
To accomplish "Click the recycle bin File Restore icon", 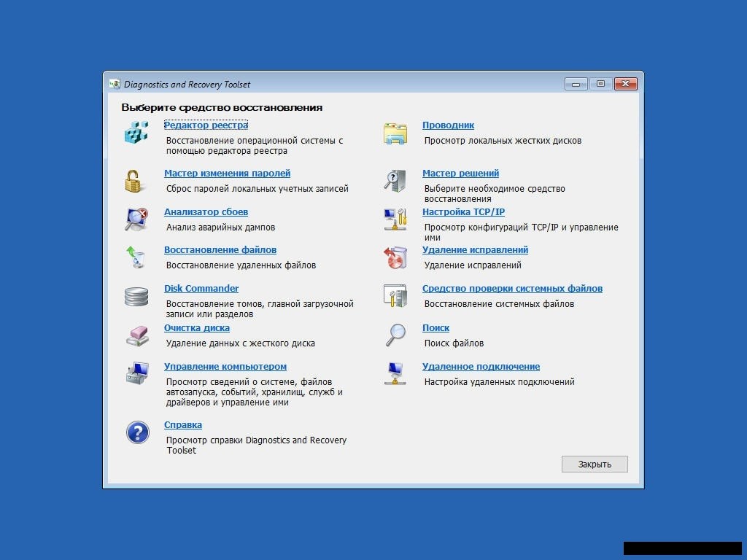I will click(x=136, y=257).
